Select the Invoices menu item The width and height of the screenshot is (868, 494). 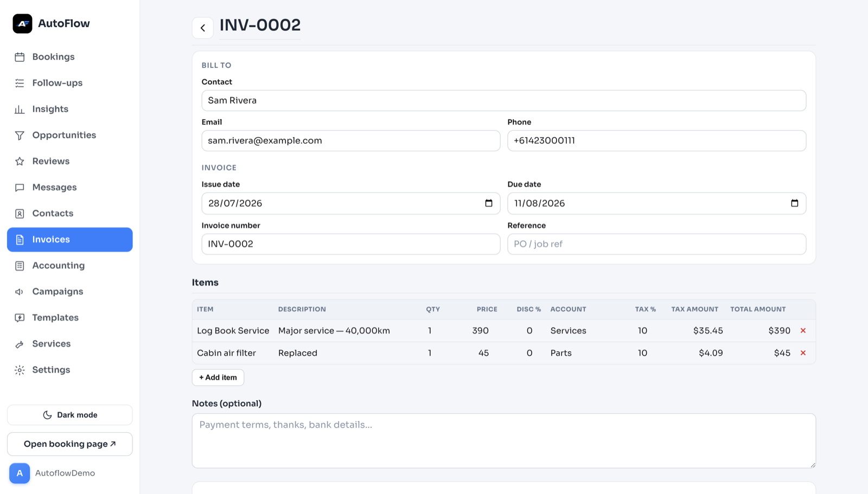click(x=70, y=239)
